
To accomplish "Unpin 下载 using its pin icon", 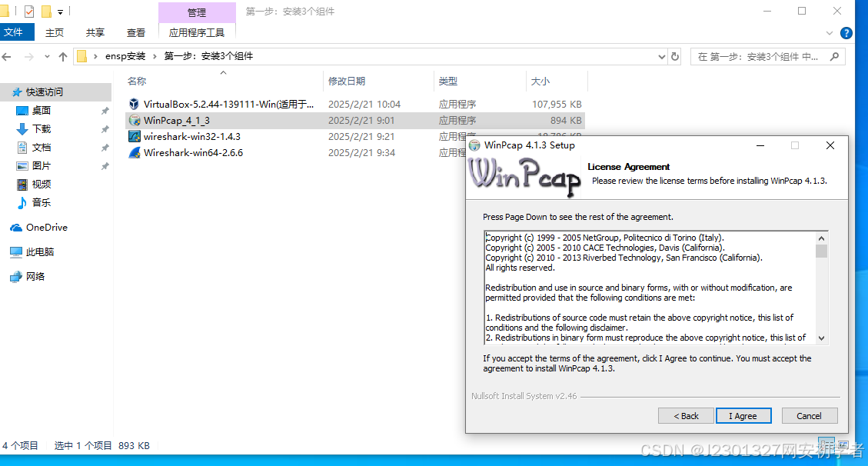I will point(105,129).
